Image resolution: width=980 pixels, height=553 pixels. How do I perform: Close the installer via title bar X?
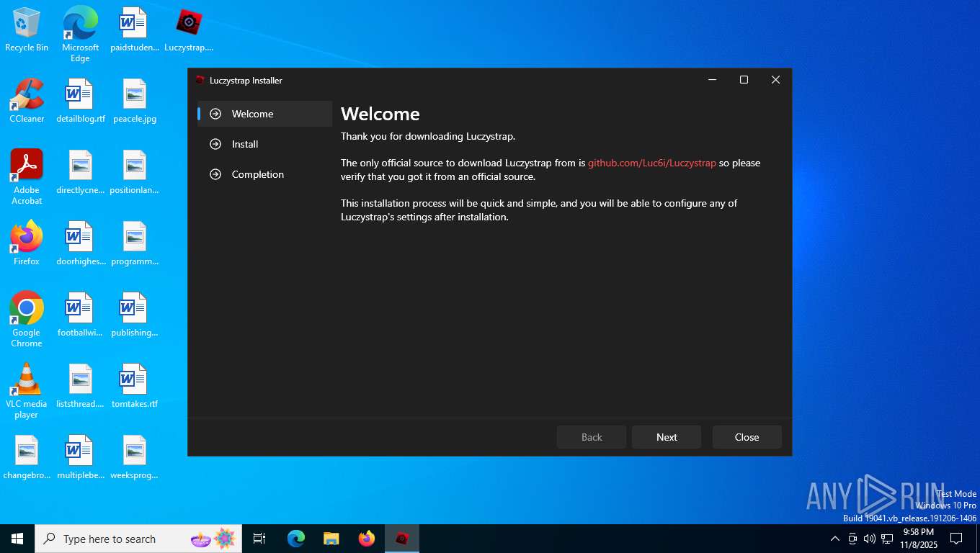pyautogui.click(x=775, y=80)
